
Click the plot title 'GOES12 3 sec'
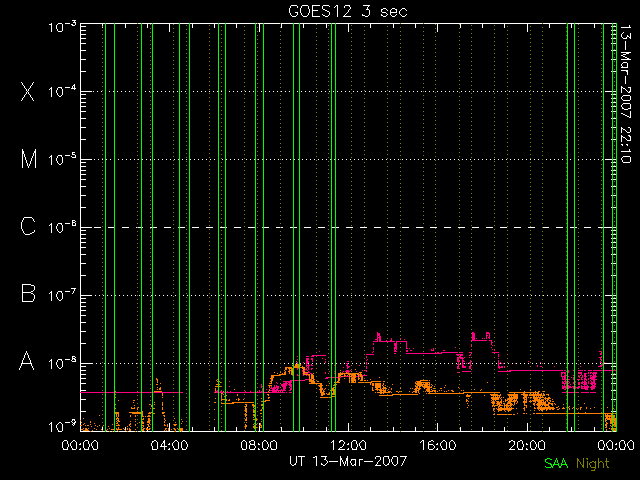click(x=348, y=11)
